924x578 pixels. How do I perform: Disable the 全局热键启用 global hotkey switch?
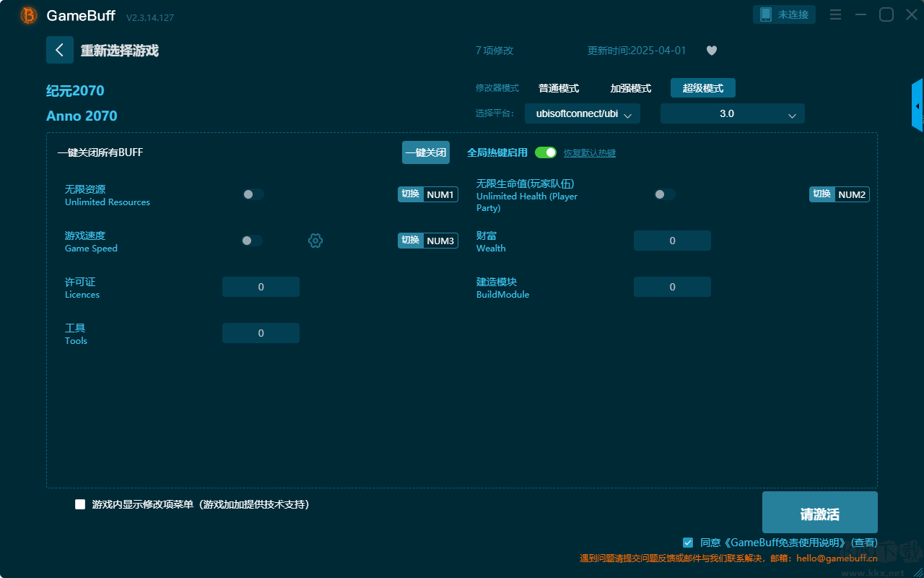point(546,152)
